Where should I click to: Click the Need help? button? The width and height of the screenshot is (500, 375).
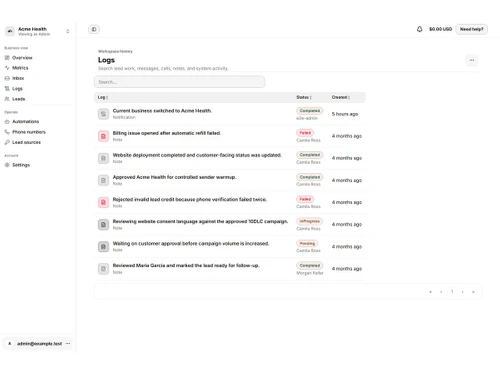click(472, 29)
